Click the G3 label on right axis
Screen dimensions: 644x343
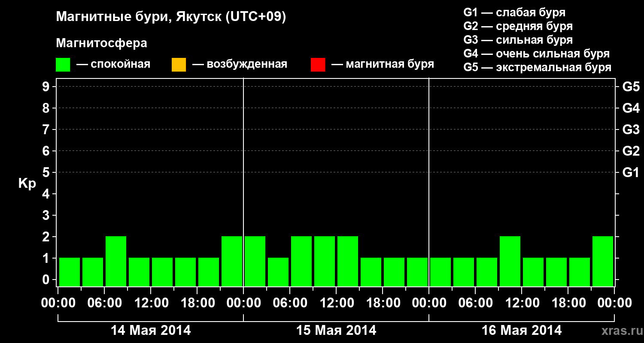tap(631, 129)
